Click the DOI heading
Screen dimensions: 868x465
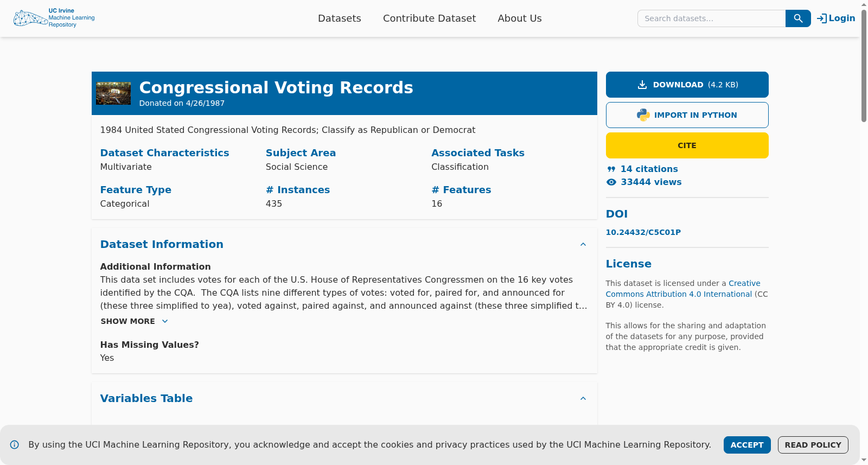(x=617, y=214)
